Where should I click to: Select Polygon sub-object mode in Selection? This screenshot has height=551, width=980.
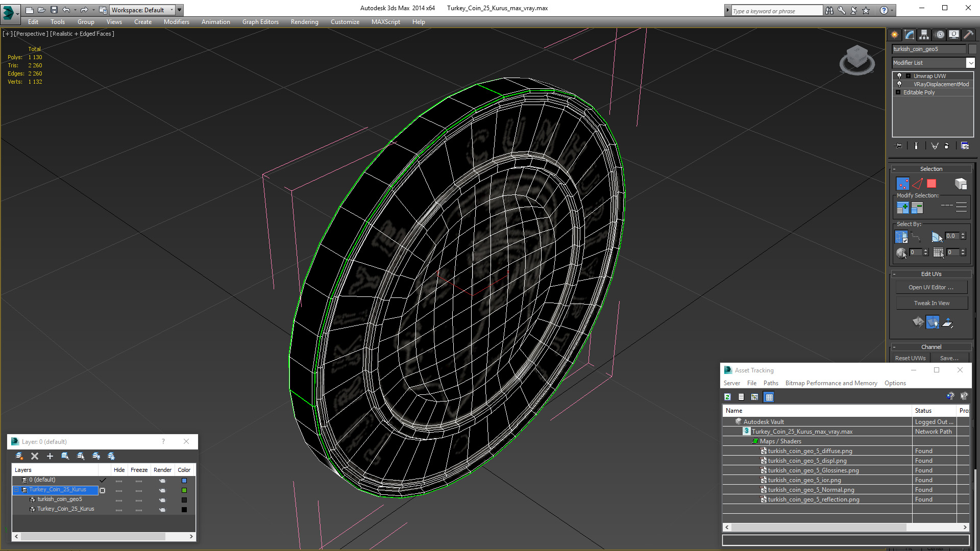tap(932, 184)
